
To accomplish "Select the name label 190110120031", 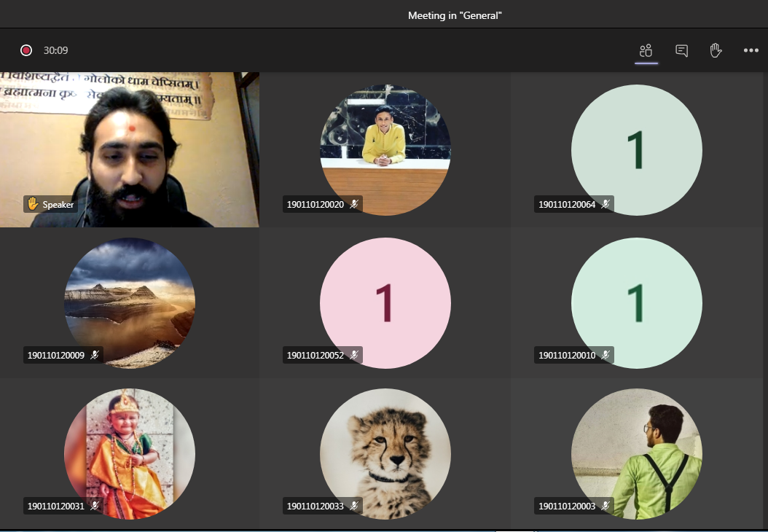I will tap(55, 506).
